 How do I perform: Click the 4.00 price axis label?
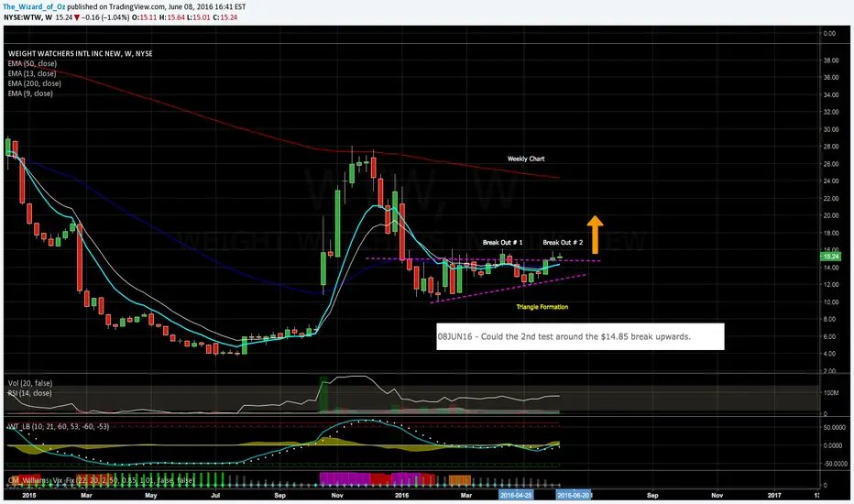click(829, 354)
